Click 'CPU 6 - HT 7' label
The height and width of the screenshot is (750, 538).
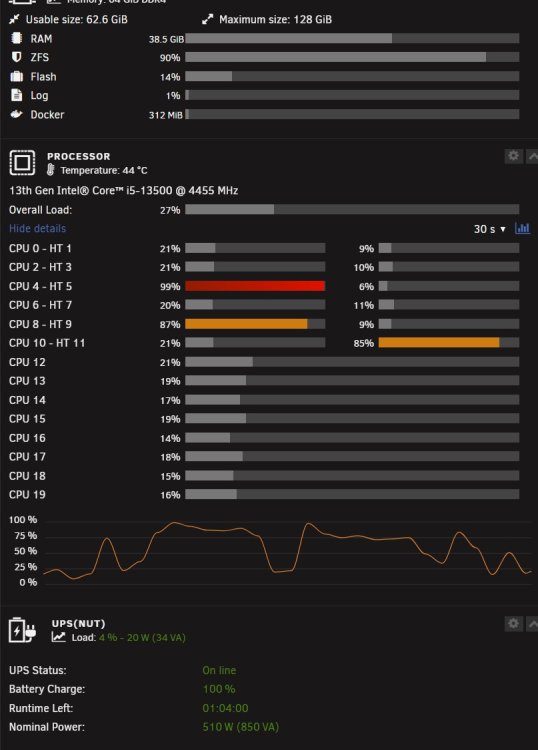[40, 305]
